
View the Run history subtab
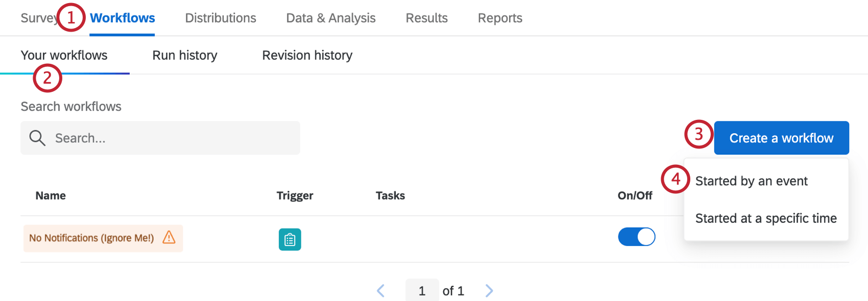[185, 55]
